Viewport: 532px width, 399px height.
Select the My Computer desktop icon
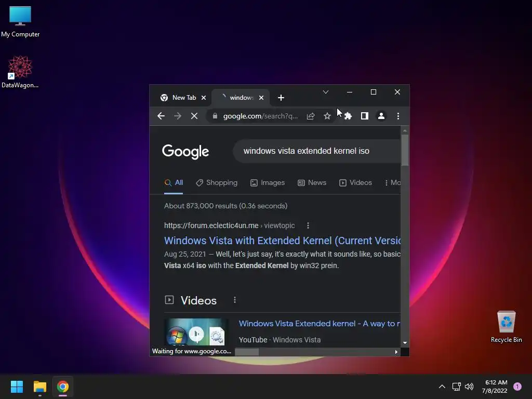pos(20,22)
